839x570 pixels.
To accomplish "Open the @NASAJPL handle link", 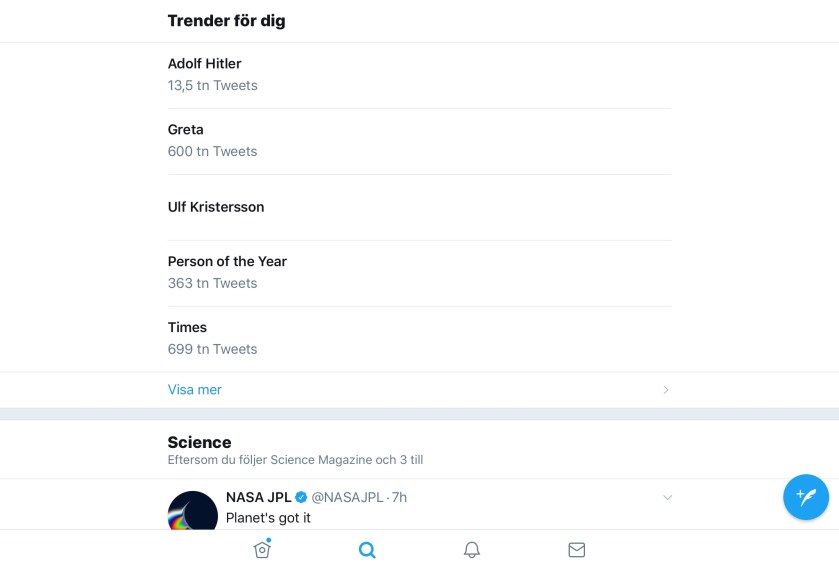I will (347, 497).
